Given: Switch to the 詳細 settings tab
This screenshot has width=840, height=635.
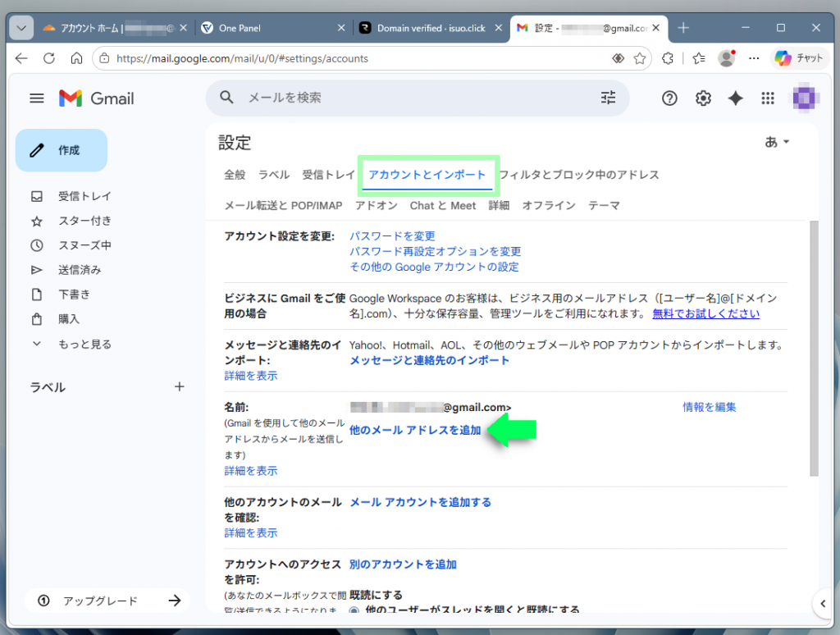Looking at the screenshot, I should 499,206.
